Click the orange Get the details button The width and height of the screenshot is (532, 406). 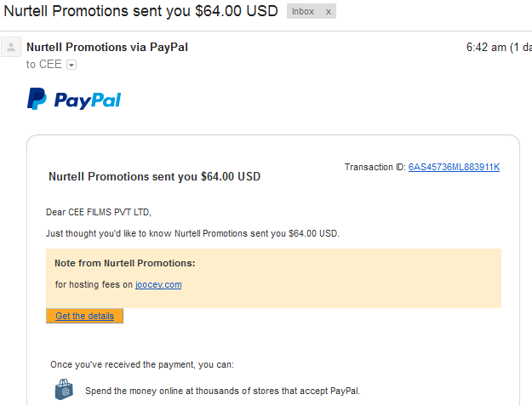point(84,316)
